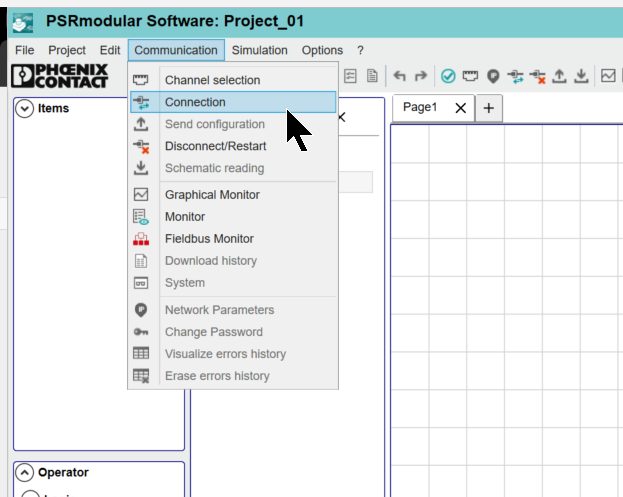Click the Change Password key menu icon
Image resolution: width=623 pixels, height=497 pixels.
coord(141,331)
